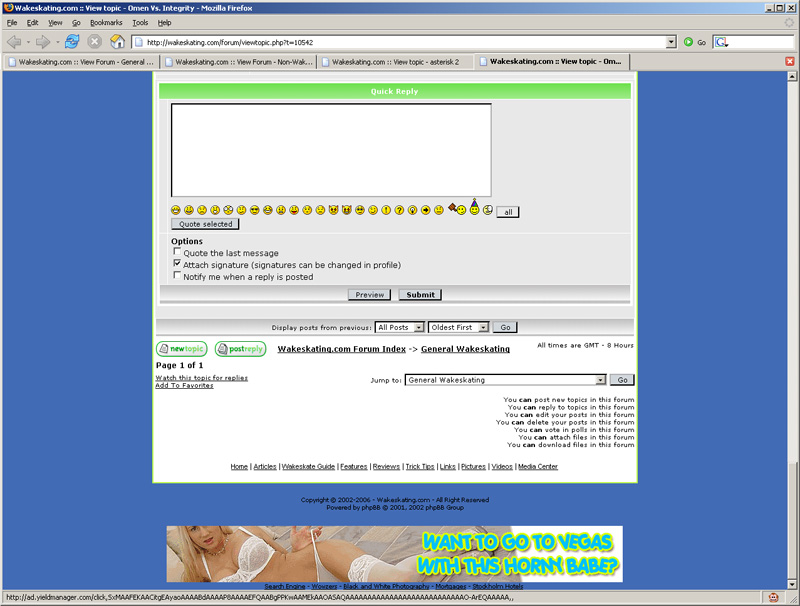
Task: Add the devil smiley to your message
Action: [332, 210]
